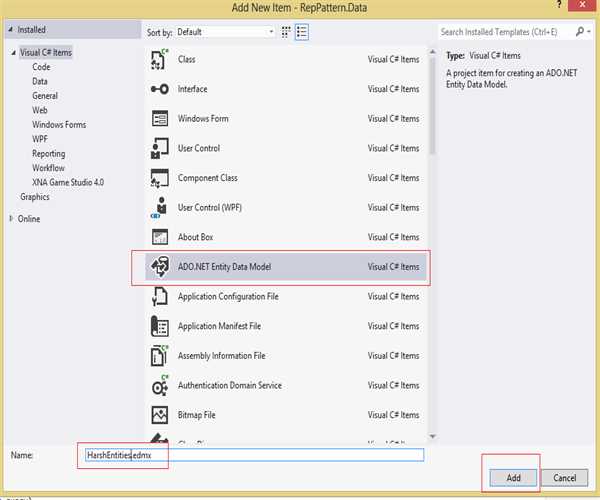The width and height of the screenshot is (600, 500).
Task: Click the Application Configuration File icon
Action: pyautogui.click(x=159, y=297)
